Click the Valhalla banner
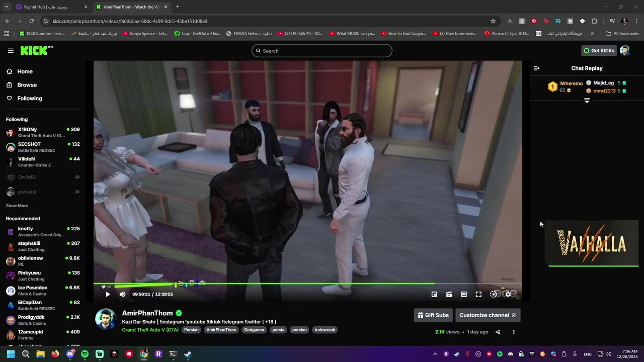 click(x=592, y=244)
